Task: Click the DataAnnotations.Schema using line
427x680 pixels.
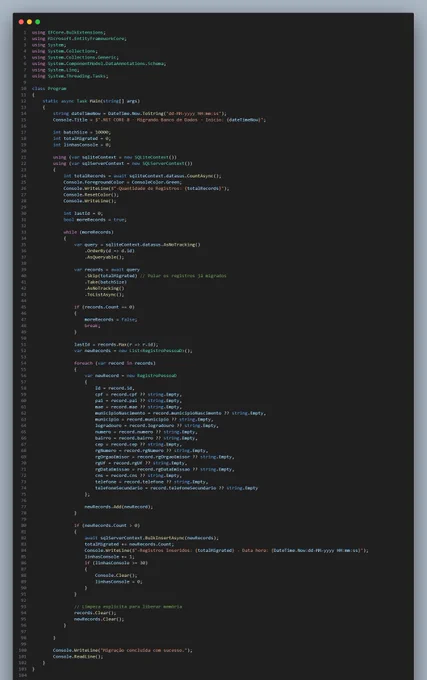Action: point(99,63)
